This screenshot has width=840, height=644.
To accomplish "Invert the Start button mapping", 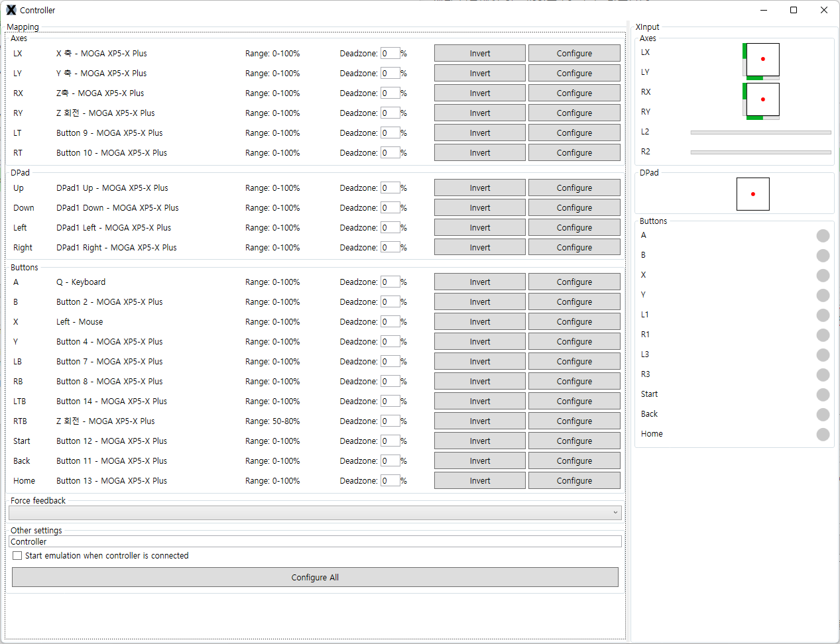I will click(480, 441).
